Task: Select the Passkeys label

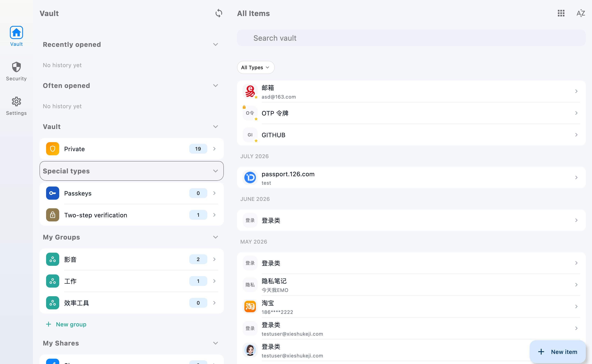Action: pos(78,193)
